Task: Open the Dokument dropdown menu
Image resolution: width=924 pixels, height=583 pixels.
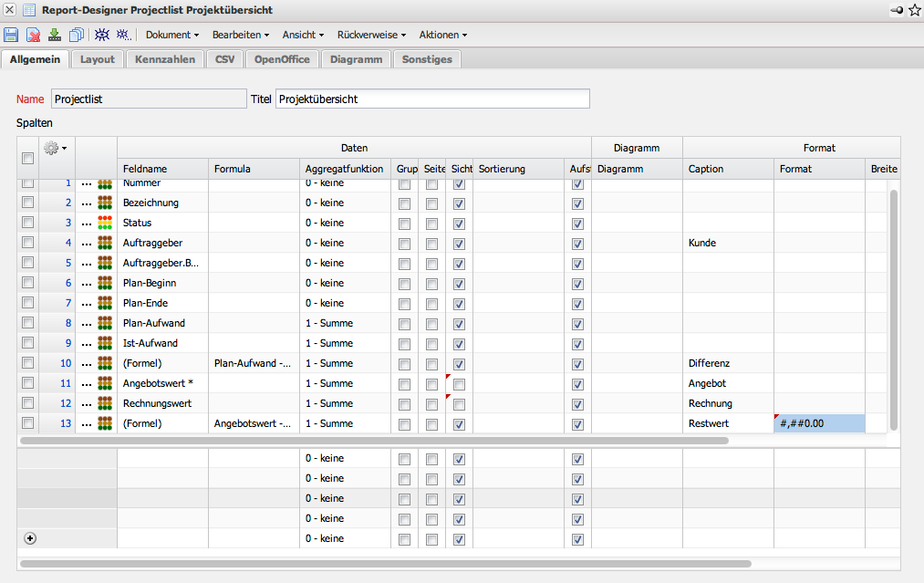Action: 172,35
